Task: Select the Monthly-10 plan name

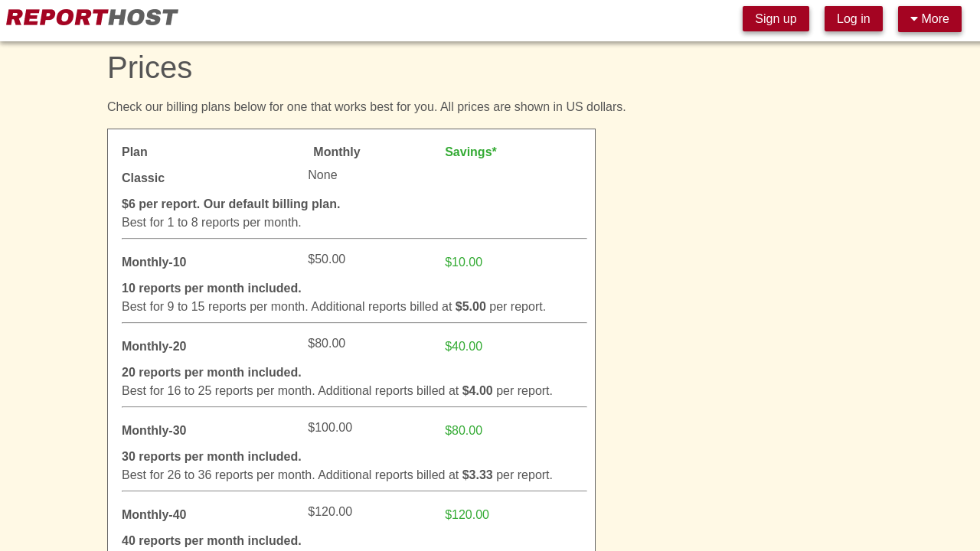Action: [154, 262]
